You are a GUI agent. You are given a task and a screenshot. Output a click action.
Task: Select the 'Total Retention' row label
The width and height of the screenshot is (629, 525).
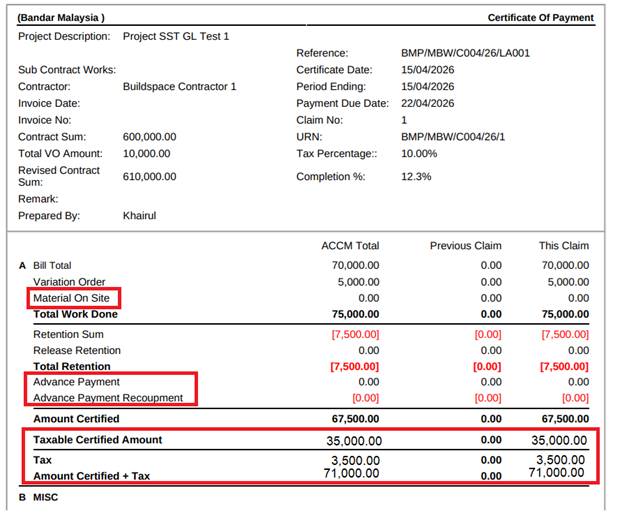[x=72, y=367]
